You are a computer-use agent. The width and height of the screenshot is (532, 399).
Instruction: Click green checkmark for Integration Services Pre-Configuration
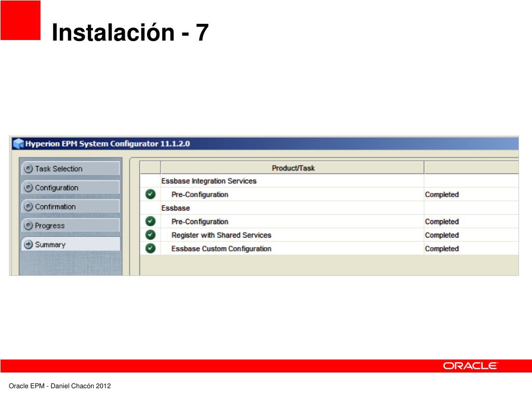coord(150,194)
